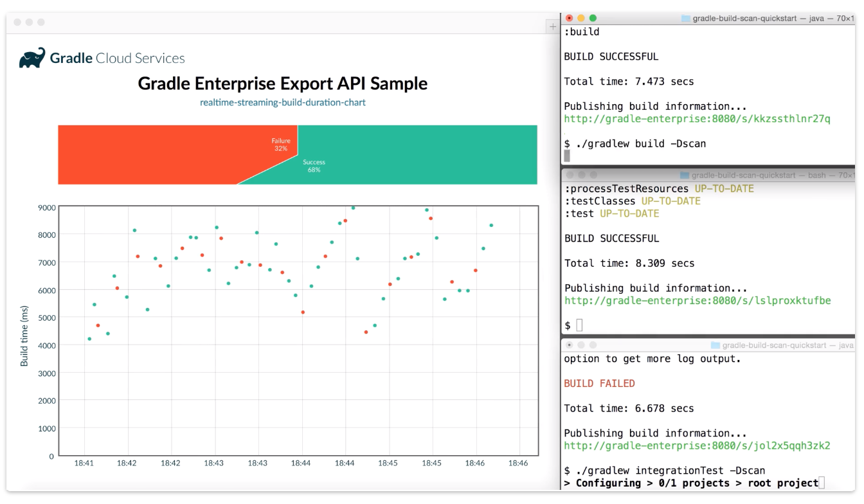Minimize the java terminal with yellow button
This screenshot has height=504, width=864.
(x=581, y=19)
